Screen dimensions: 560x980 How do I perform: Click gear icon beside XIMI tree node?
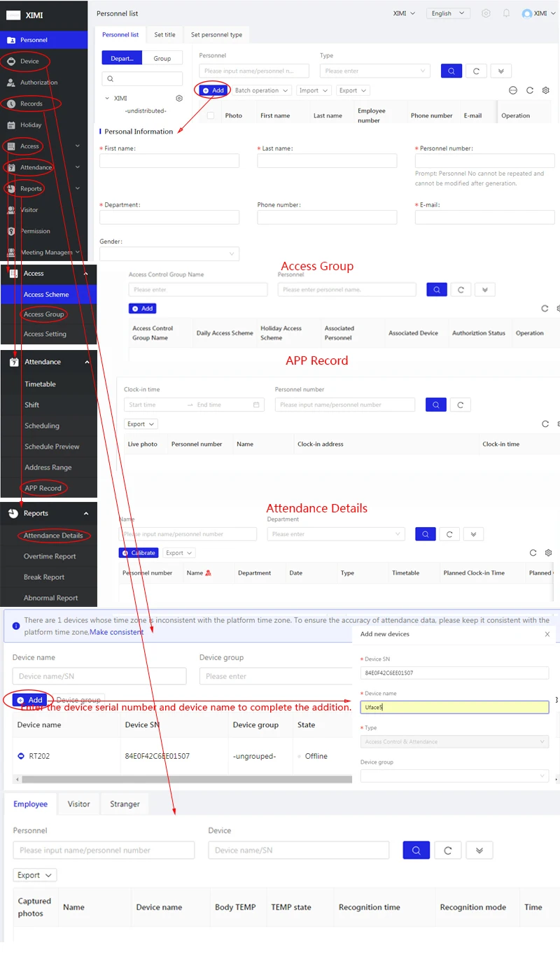click(179, 99)
